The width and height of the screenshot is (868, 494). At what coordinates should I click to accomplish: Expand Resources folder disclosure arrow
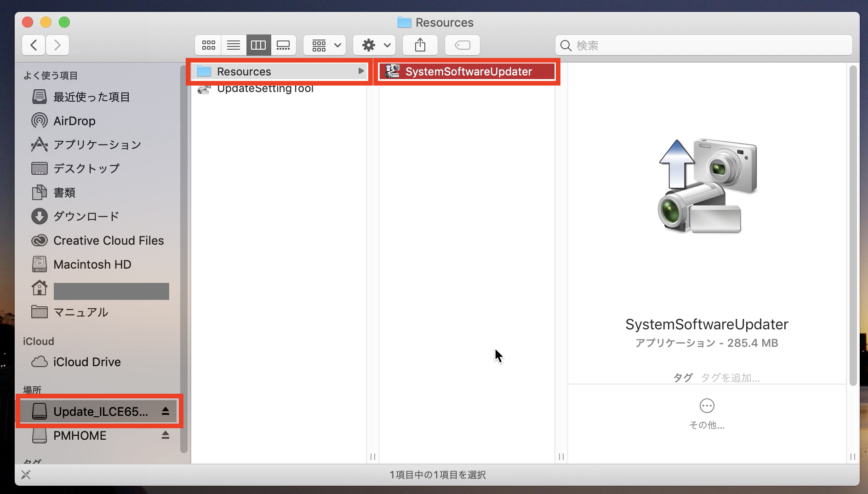pos(361,71)
